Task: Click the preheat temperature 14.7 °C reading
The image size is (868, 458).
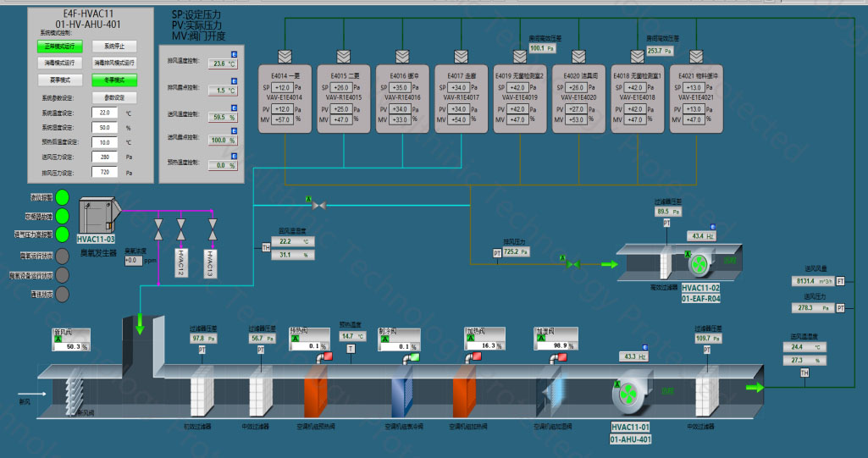Action: pyautogui.click(x=352, y=336)
